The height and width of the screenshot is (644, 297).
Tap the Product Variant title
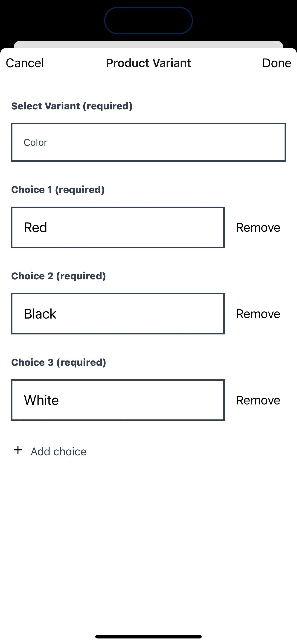(x=148, y=63)
